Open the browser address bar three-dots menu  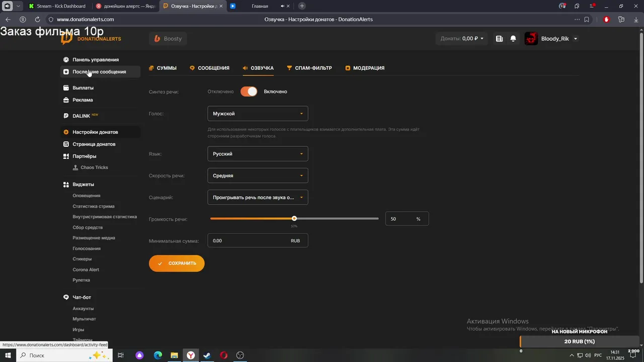tap(577, 20)
